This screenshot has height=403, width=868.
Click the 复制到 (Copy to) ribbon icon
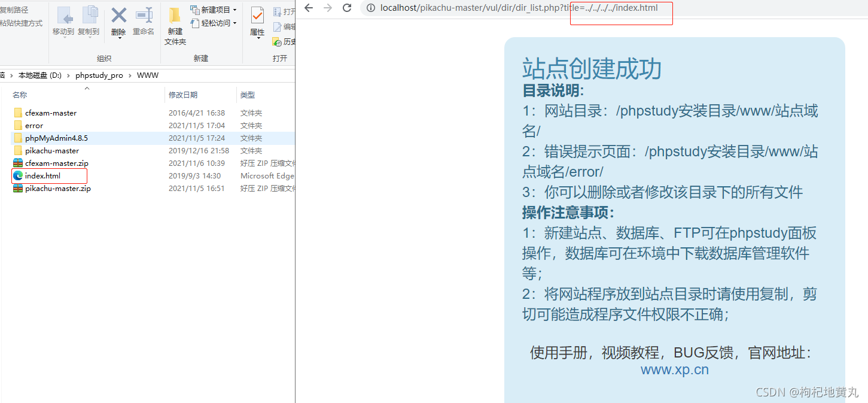tap(89, 16)
